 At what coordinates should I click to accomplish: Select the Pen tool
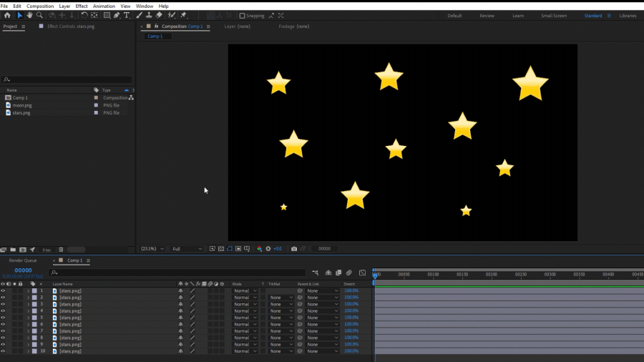(x=117, y=15)
